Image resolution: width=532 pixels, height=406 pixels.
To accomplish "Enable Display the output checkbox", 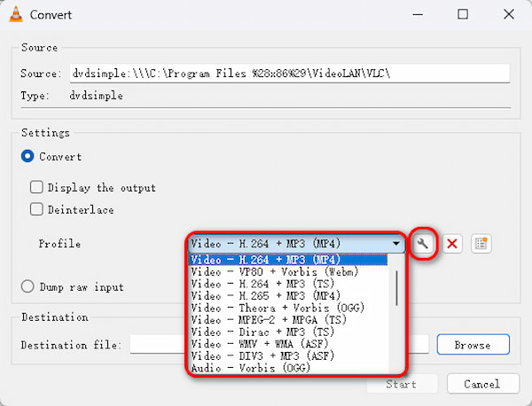I will [x=36, y=187].
